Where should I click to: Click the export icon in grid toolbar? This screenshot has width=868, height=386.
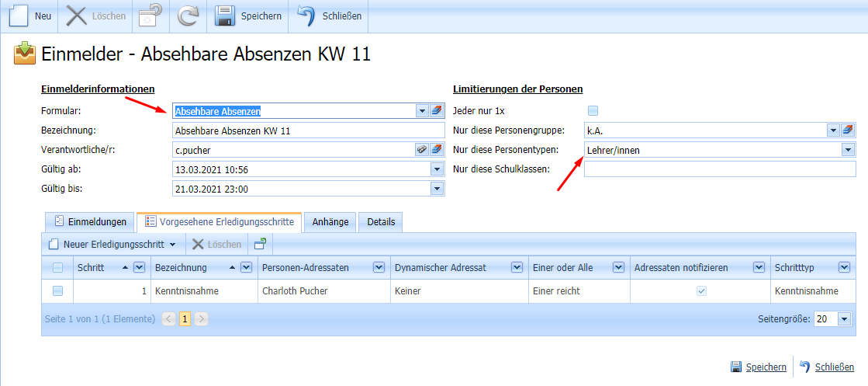[260, 244]
